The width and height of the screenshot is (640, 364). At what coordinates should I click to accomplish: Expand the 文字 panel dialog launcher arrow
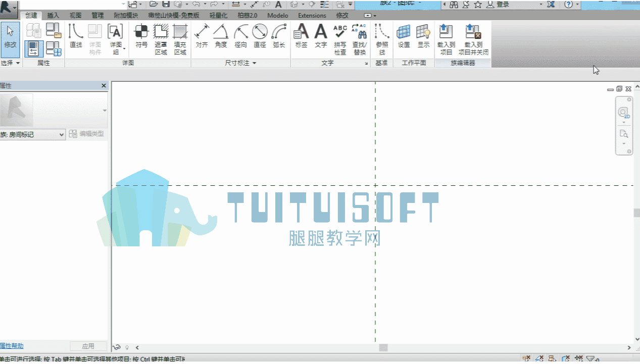coord(366,64)
